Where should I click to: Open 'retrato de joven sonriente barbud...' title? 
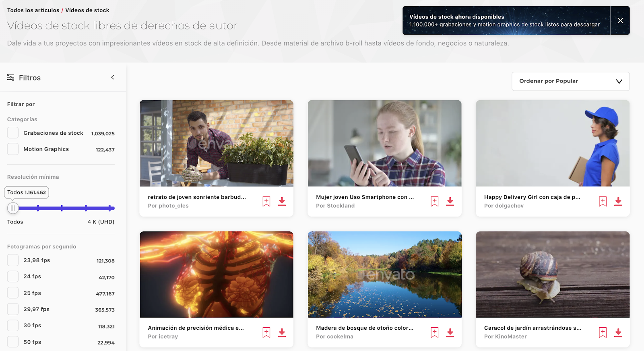click(197, 197)
